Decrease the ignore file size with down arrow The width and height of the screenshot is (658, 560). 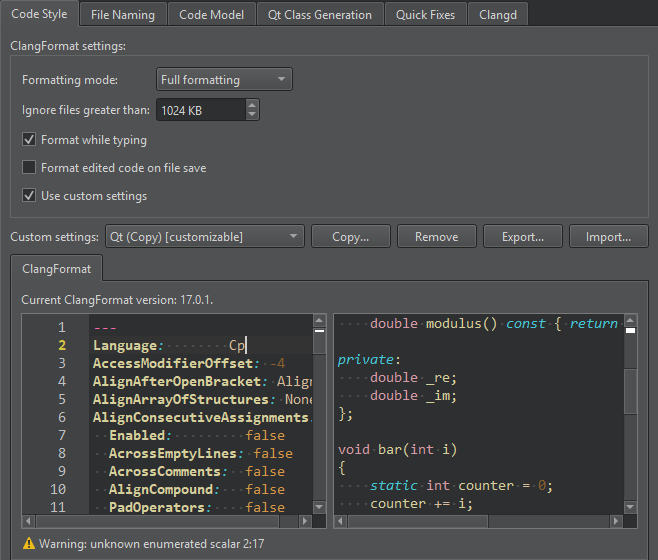(x=251, y=115)
